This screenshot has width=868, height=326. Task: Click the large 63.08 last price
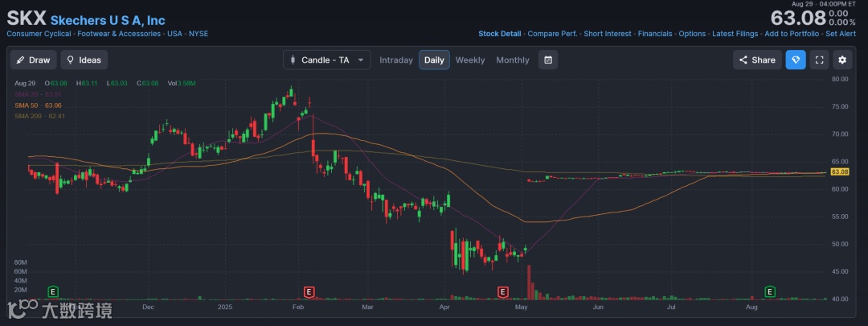(x=798, y=19)
